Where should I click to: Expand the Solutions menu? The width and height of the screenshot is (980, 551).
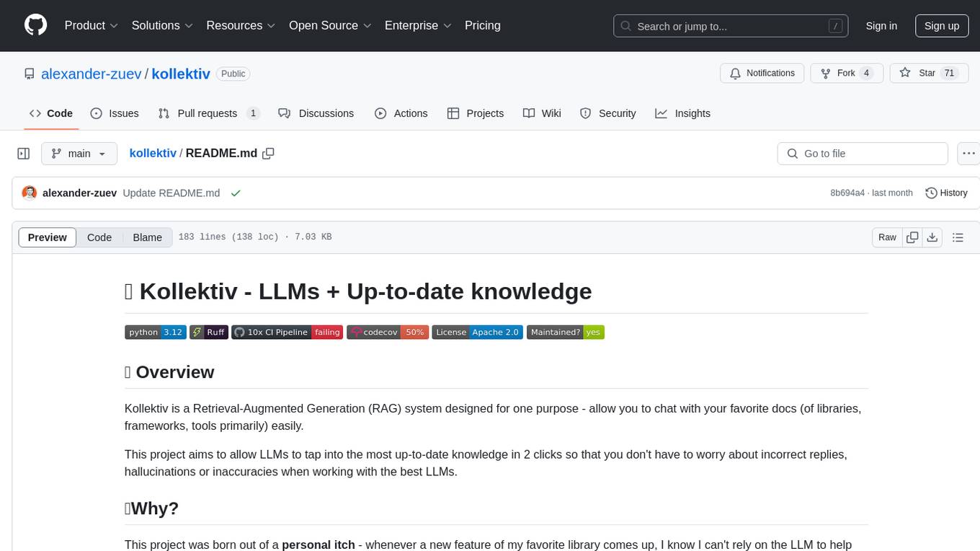[163, 25]
